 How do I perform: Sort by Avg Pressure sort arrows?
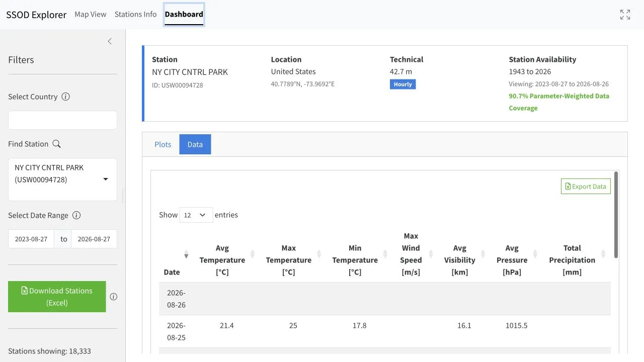(x=535, y=254)
